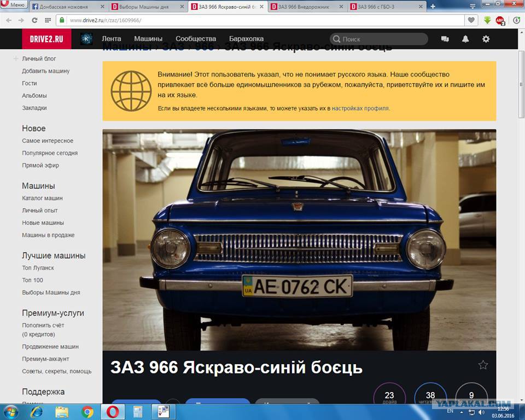
Task: Open Выборы Машины дня sidebar link
Action: coord(51,293)
